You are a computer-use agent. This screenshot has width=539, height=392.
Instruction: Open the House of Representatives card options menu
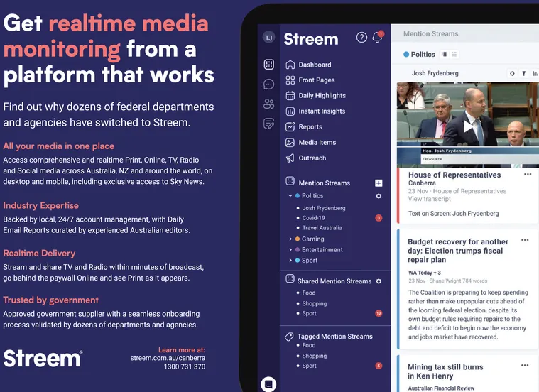pyautogui.click(x=528, y=174)
